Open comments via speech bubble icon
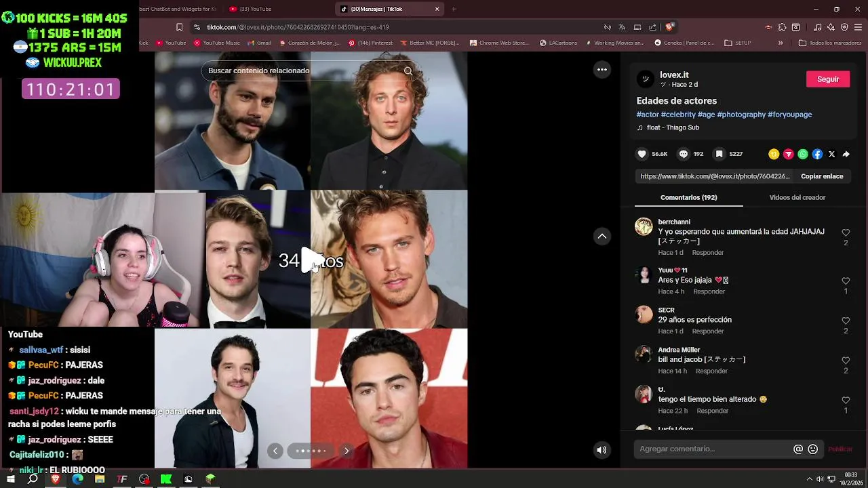The width and height of the screenshot is (868, 488). tap(684, 154)
